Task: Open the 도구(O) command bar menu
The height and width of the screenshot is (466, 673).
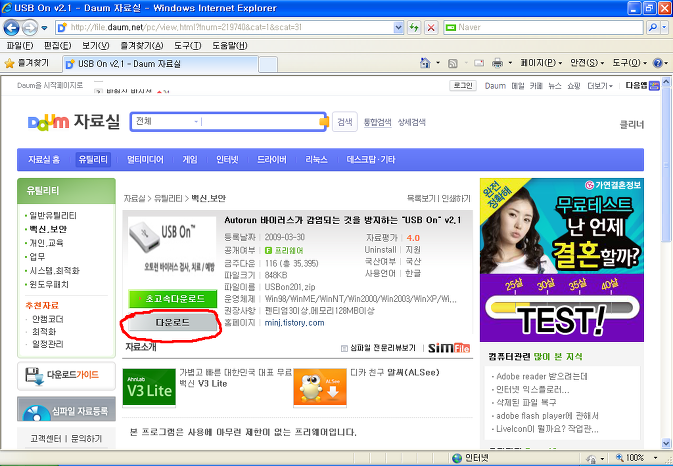Action: 629,63
